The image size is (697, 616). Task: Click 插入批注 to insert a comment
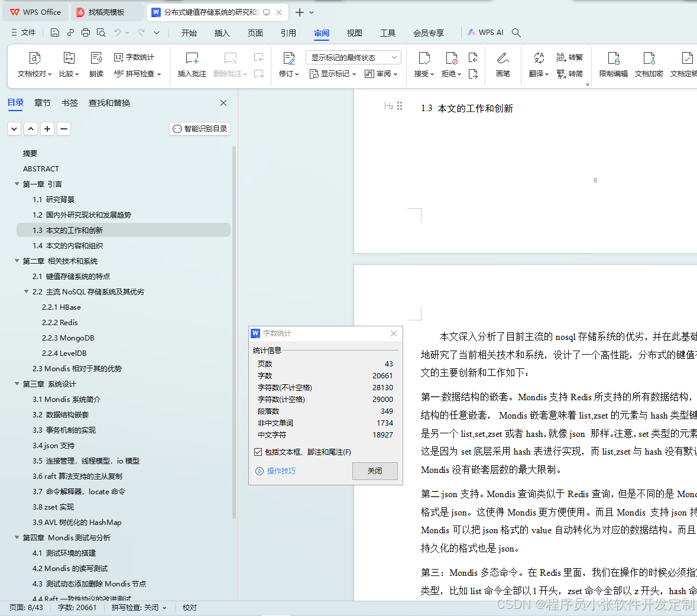point(192,64)
